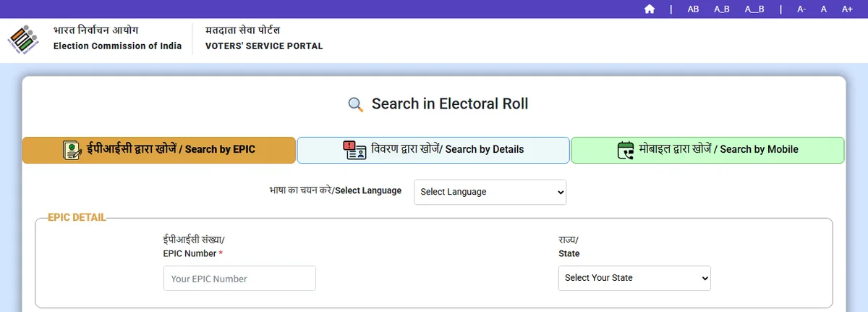Image resolution: width=868 pixels, height=312 pixels.
Task: Click the Search by Mobile calendar icon
Action: click(626, 150)
